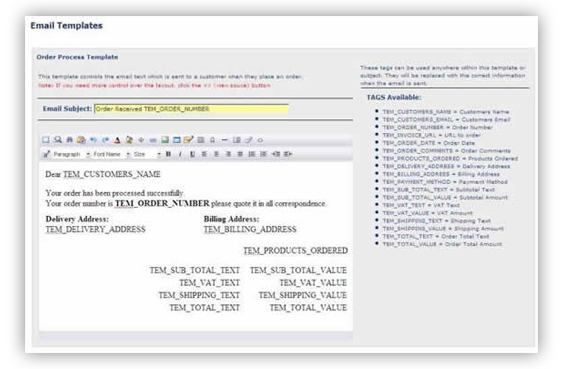Click the Email Subject input field
The height and width of the screenshot is (369, 563).
pos(191,109)
